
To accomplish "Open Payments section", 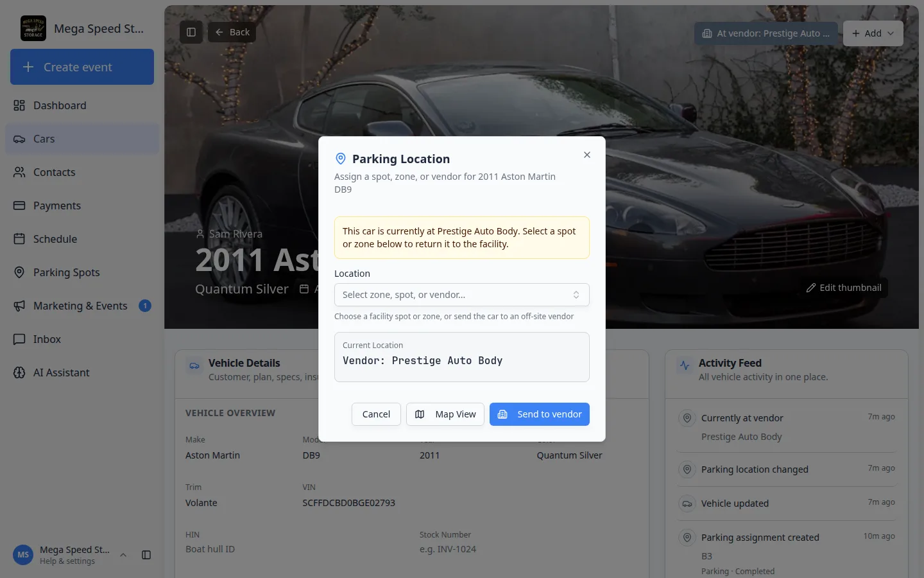I will point(82,206).
